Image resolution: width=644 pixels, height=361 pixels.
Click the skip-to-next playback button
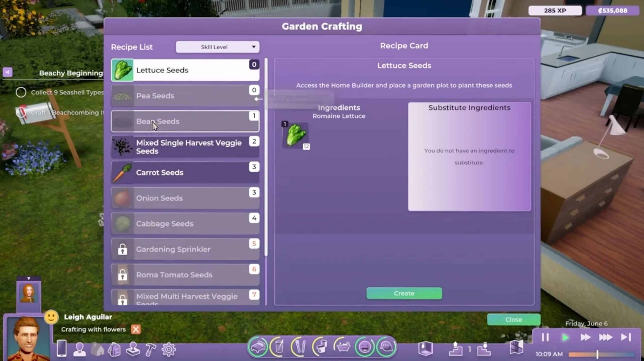tap(626, 337)
